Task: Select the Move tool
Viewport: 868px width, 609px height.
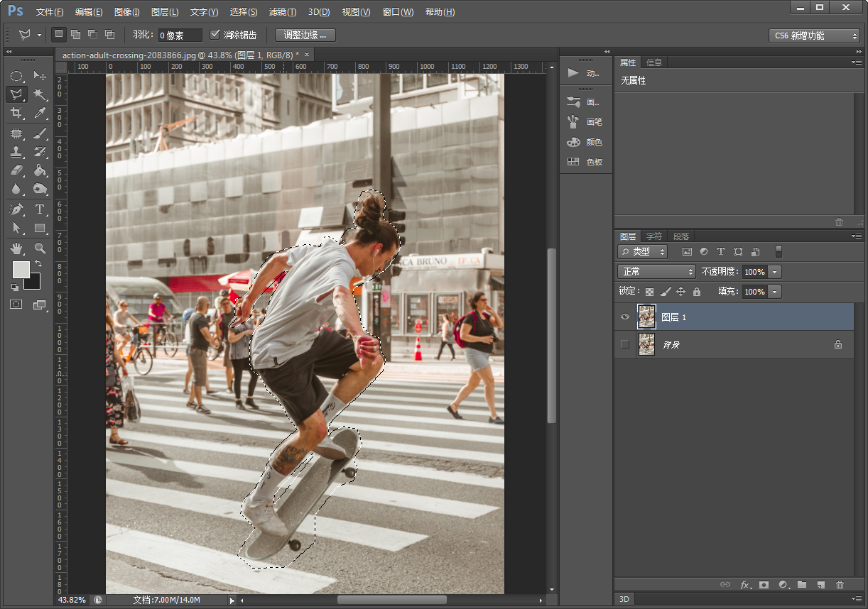Action: click(40, 76)
